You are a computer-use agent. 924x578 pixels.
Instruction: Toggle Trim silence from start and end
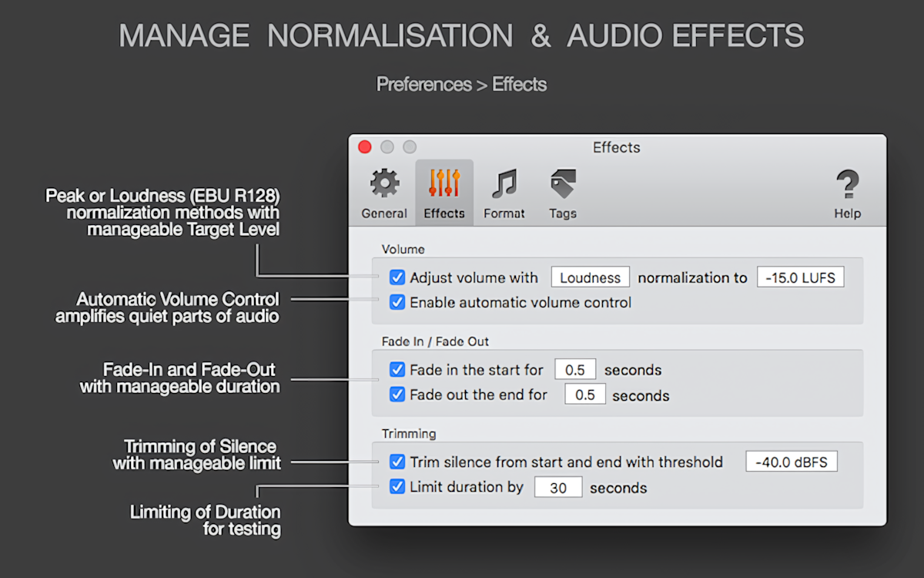tap(397, 462)
